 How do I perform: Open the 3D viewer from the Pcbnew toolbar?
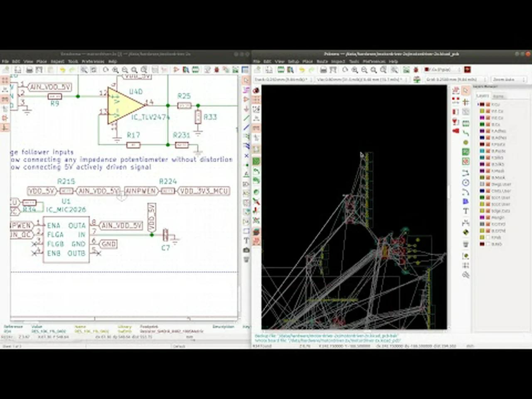pyautogui.click(x=467, y=69)
